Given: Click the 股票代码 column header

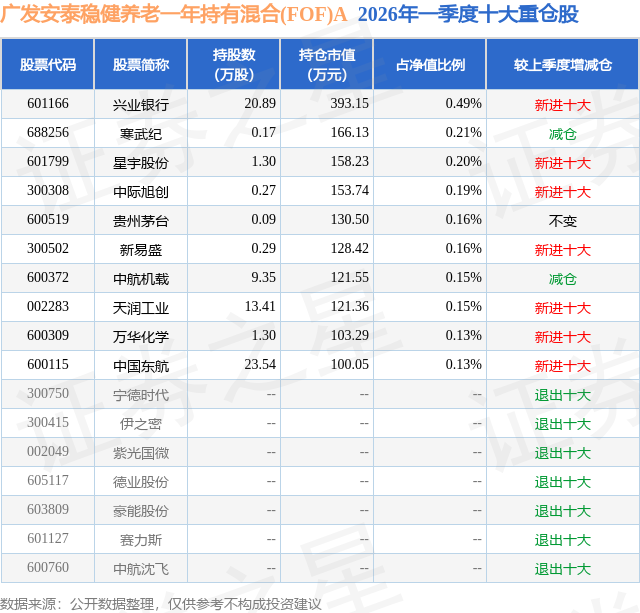Looking at the screenshot, I should (48, 64).
